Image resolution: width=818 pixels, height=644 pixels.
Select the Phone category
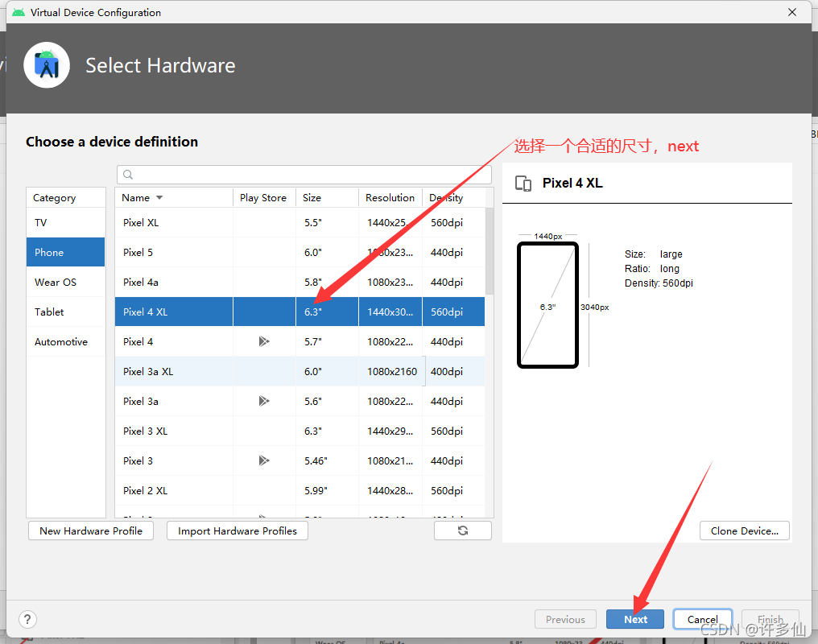(x=66, y=253)
